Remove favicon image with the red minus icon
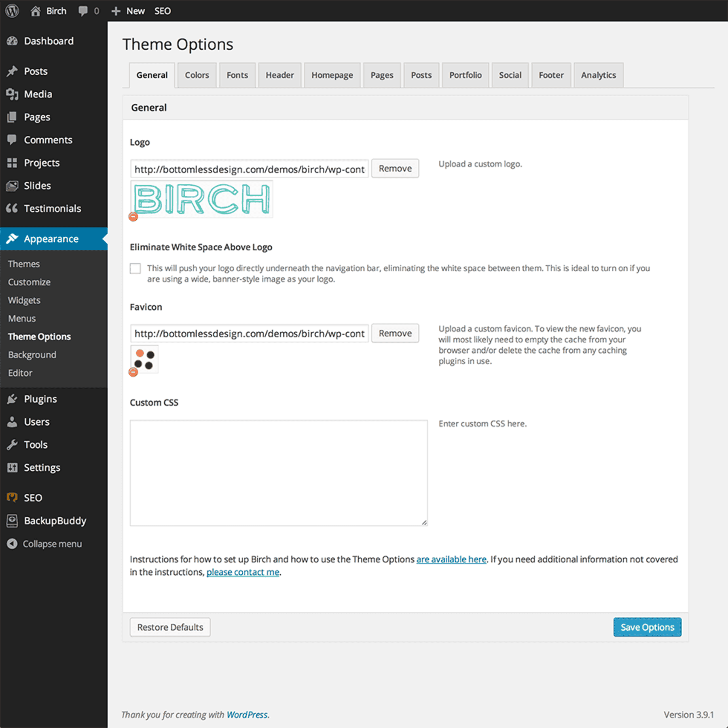The height and width of the screenshot is (728, 728). [x=133, y=372]
